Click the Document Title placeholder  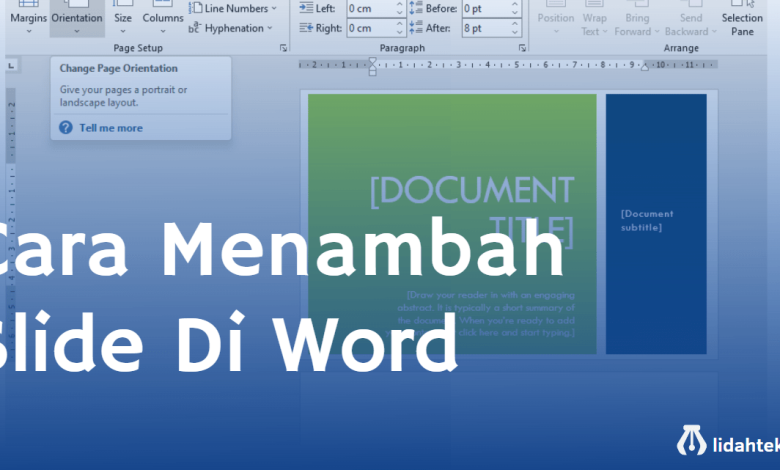tap(472, 211)
